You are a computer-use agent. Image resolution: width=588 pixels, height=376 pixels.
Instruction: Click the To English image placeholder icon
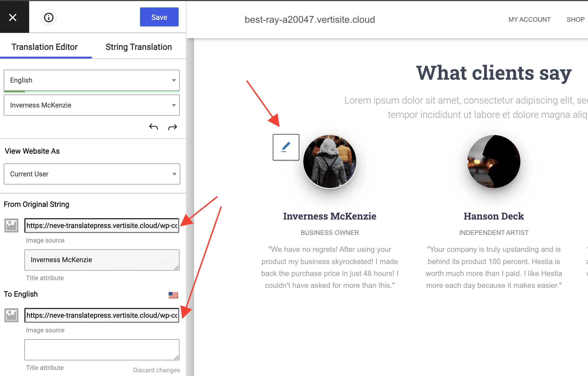coord(11,315)
